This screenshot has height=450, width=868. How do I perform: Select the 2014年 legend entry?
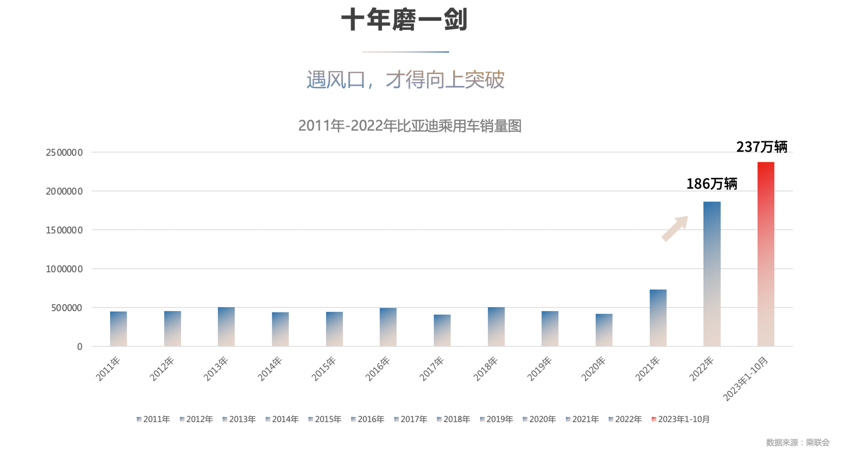click(x=282, y=419)
